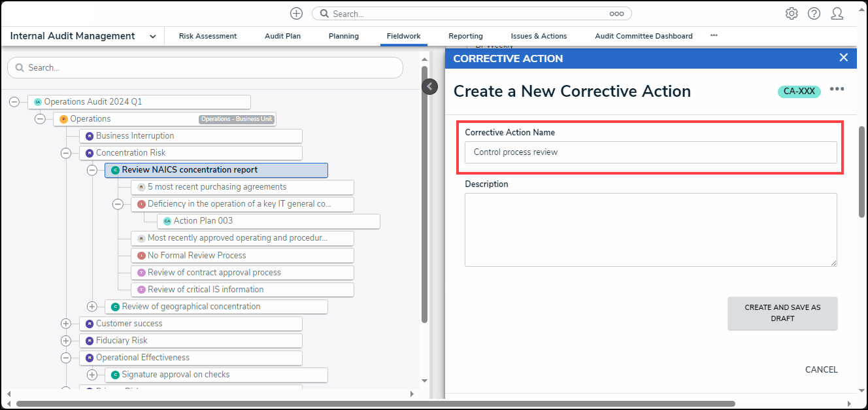Click the panel collapse arrow icon

pyautogui.click(x=429, y=86)
